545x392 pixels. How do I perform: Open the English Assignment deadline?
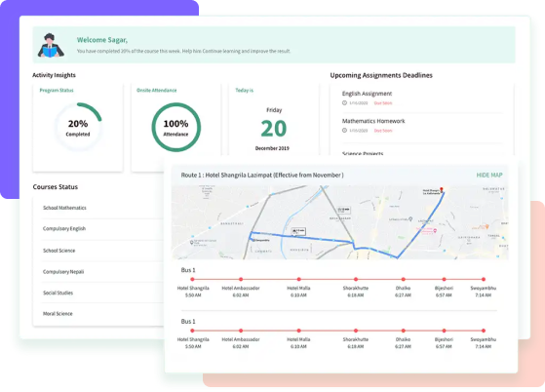367,94
